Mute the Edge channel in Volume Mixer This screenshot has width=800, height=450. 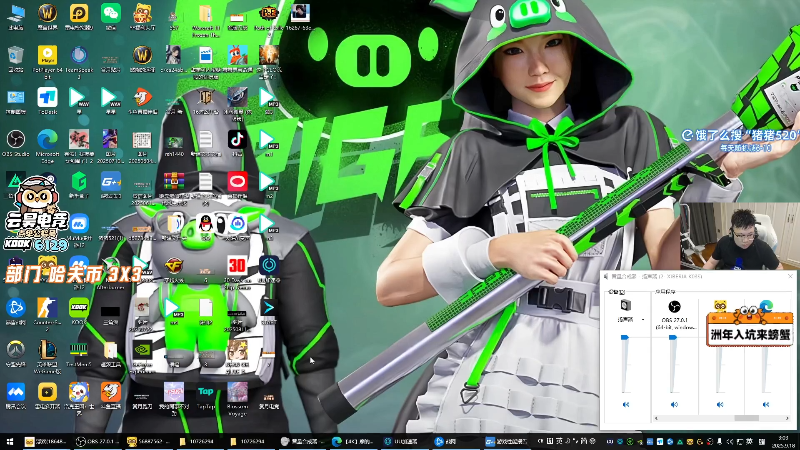pyautogui.click(x=766, y=404)
